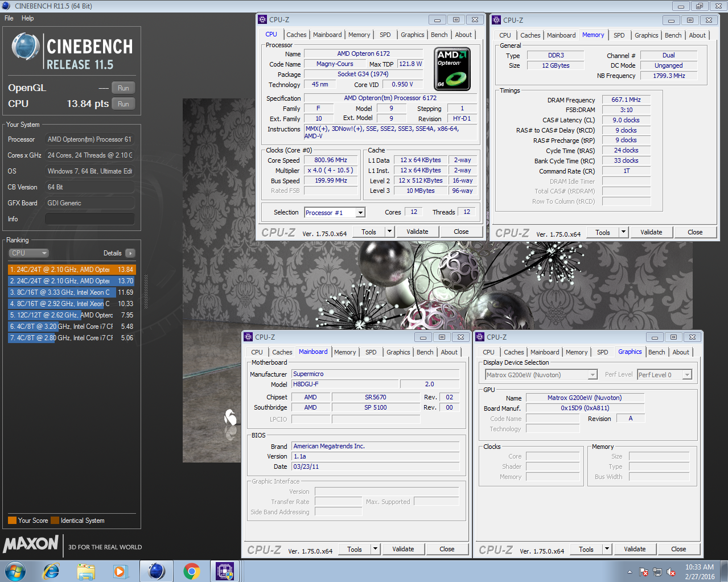Image resolution: width=728 pixels, height=582 pixels.
Task: Click the network tray icon
Action: pyautogui.click(x=657, y=572)
